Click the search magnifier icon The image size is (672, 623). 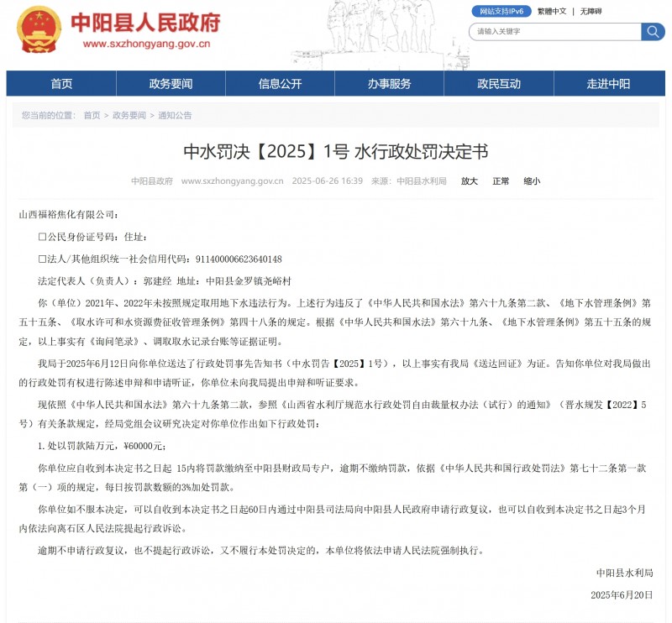tap(653, 32)
